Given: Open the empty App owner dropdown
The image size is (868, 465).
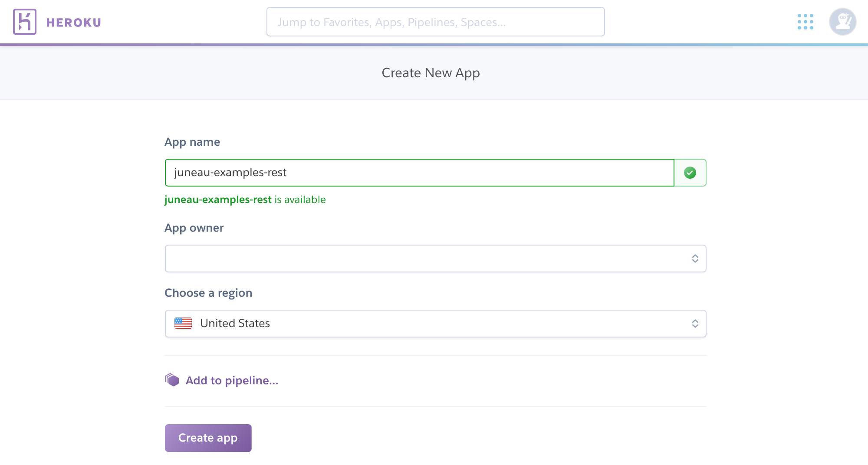Looking at the screenshot, I should tap(425, 259).
